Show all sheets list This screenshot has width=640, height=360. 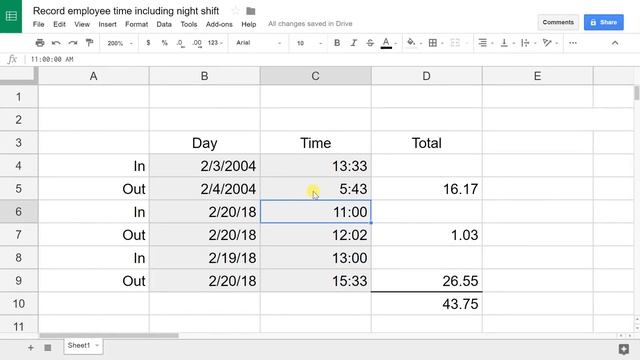(x=48, y=348)
